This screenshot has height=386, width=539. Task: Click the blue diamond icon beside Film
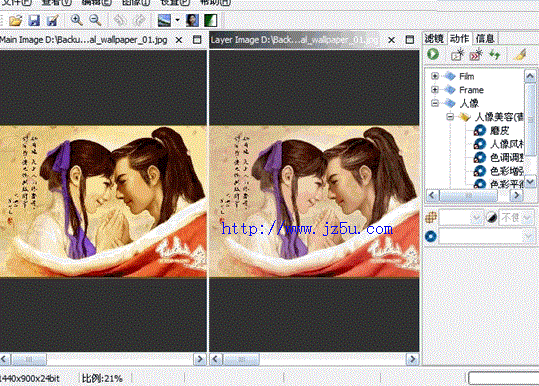(449, 76)
